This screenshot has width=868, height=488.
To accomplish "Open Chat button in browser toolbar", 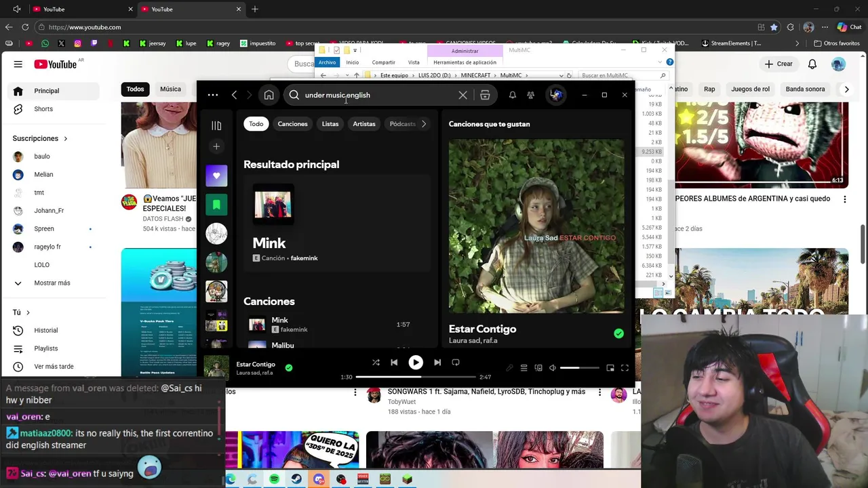I will [x=849, y=27].
